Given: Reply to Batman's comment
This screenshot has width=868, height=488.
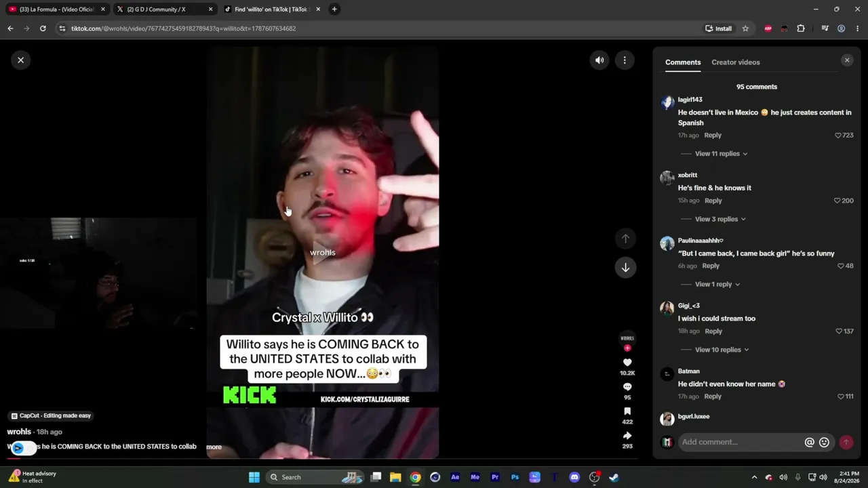Looking at the screenshot, I should 713,396.
